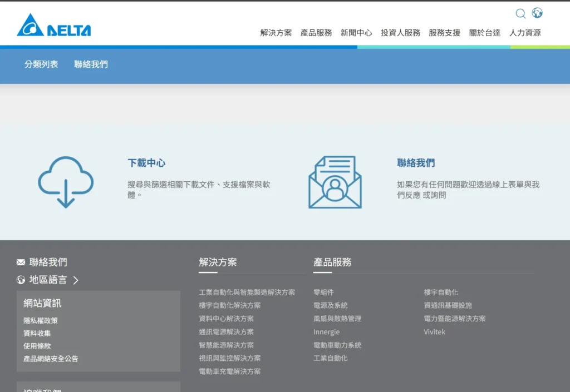Select the 分類列表 tab
Screen dimensions: 570x392
pyautogui.click(x=41, y=64)
